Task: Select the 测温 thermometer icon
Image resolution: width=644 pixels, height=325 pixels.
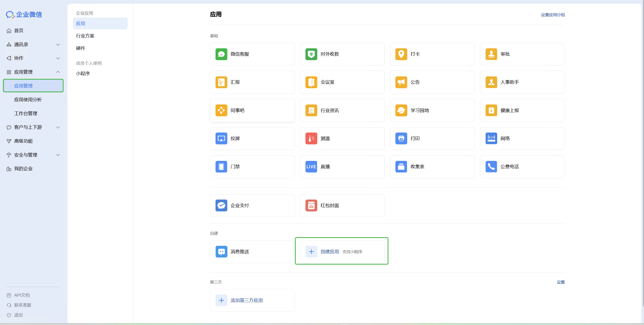Action: 311,139
